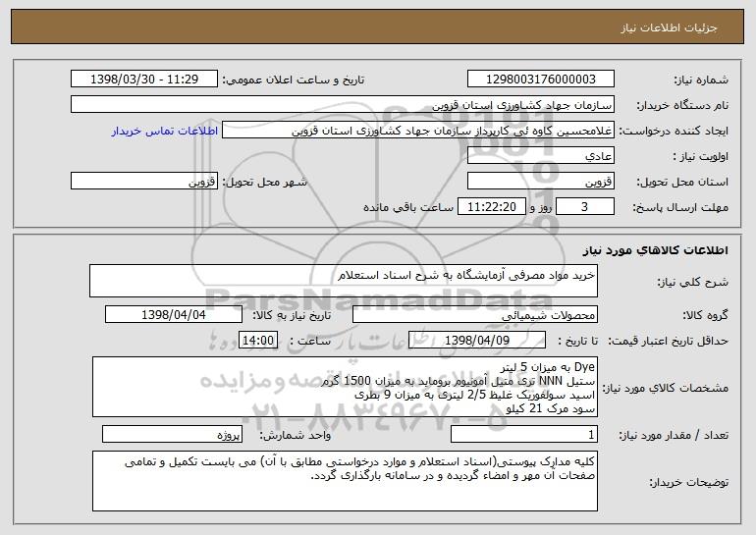Click the label تاریخ و ساعت اعلان عمومی
Image resolution: width=756 pixels, height=535 pixels.
click(x=294, y=80)
